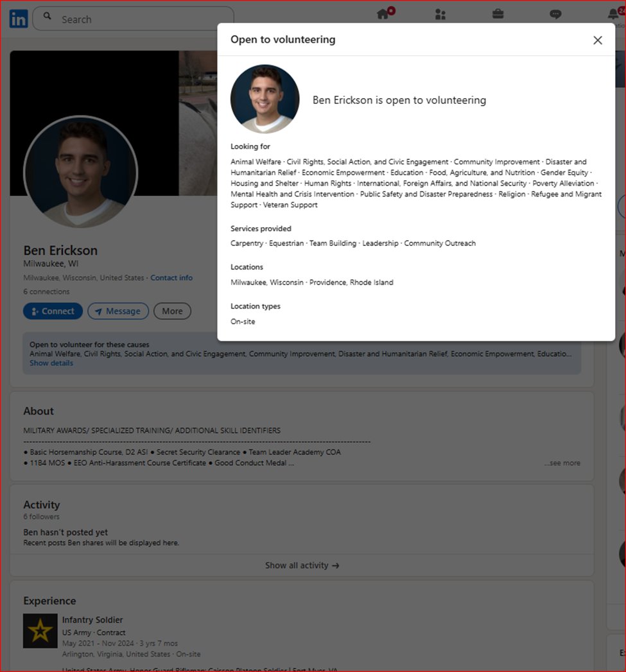Open the Messaging speech bubble icon
626x672 pixels.
(555, 15)
